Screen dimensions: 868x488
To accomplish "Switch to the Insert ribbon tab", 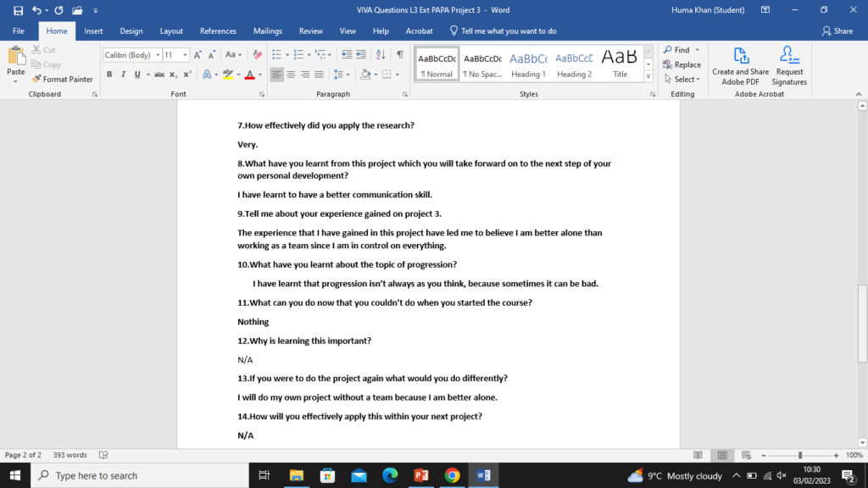I will pos(93,30).
